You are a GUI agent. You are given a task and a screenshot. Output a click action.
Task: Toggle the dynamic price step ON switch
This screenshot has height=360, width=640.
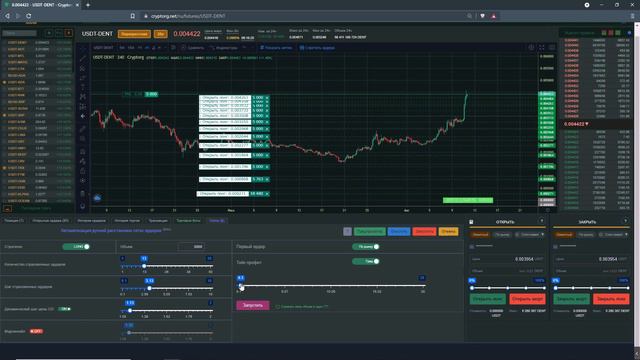click(64, 309)
